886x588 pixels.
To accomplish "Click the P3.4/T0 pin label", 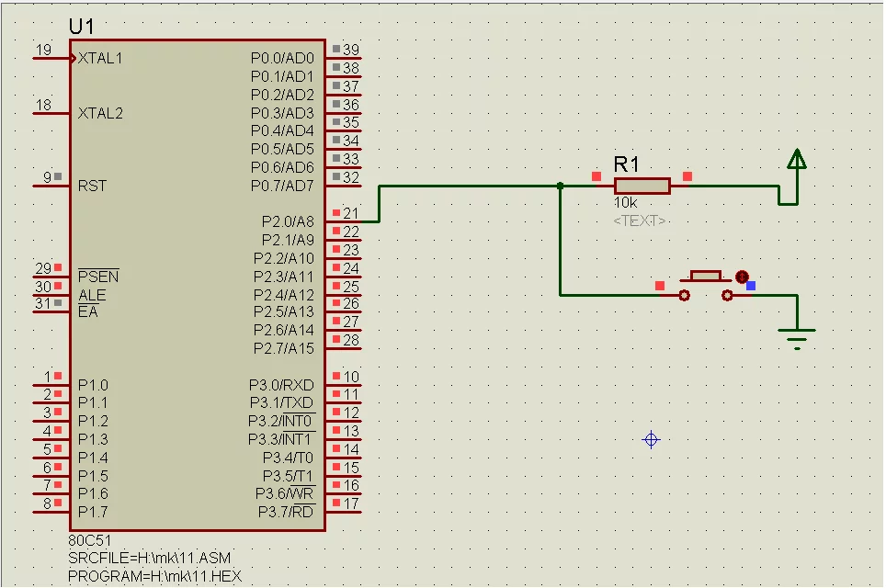I will (289, 458).
